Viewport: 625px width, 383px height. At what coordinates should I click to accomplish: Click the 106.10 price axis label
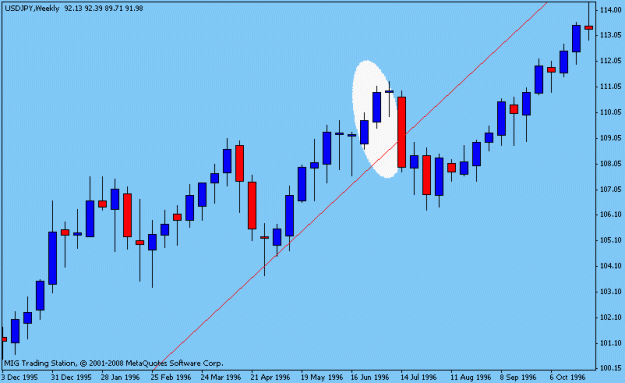tap(611, 214)
